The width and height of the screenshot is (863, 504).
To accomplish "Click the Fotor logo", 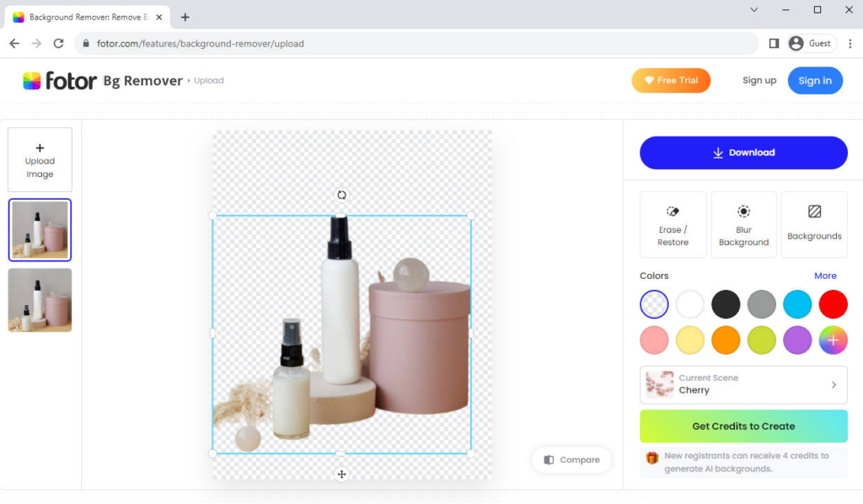I will coord(60,81).
